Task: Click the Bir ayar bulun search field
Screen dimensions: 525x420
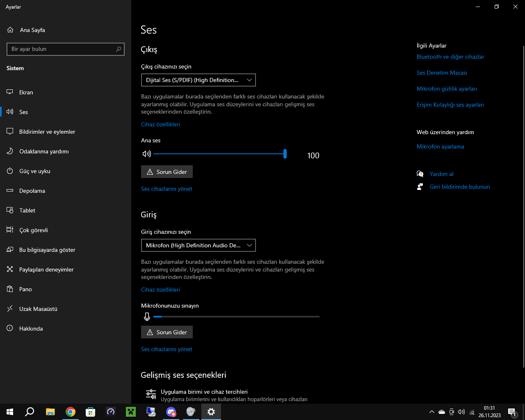Action: 62,49
